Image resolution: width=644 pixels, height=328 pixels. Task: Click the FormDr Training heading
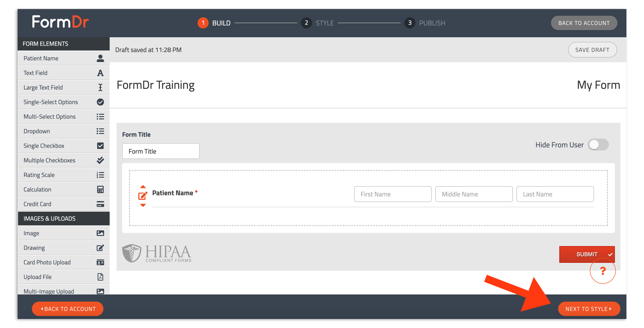tap(155, 85)
